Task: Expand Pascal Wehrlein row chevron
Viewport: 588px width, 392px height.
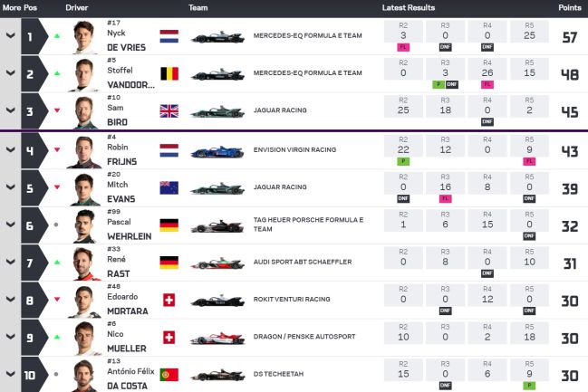Action: point(10,225)
